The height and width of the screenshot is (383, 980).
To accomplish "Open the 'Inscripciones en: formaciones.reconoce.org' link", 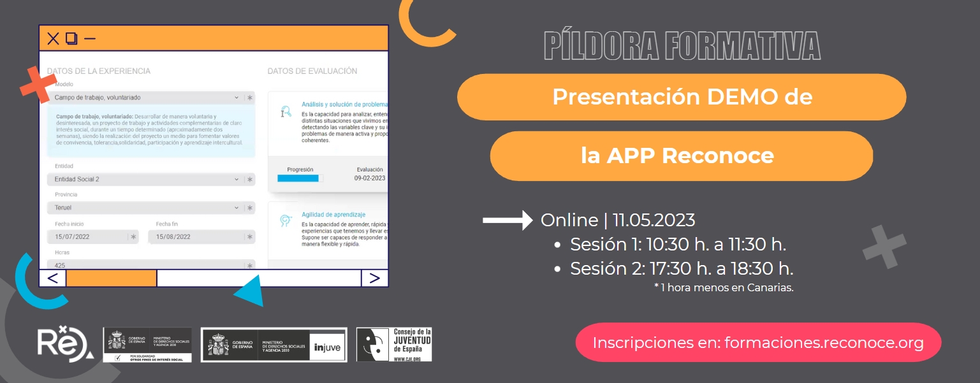I will 759,343.
